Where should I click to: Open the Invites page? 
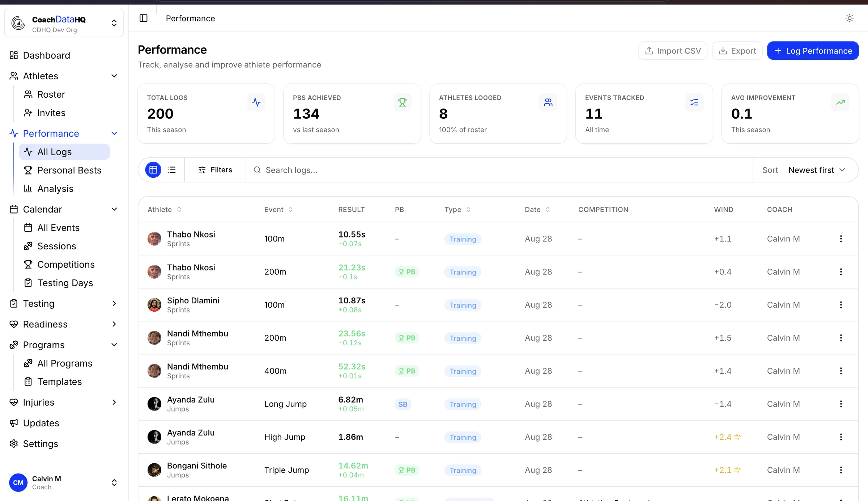[x=51, y=113]
